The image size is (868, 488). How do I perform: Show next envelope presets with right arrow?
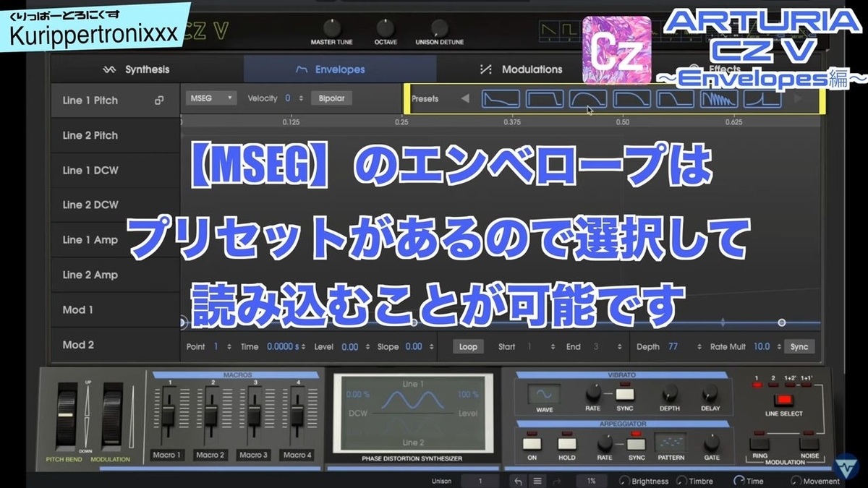[799, 98]
